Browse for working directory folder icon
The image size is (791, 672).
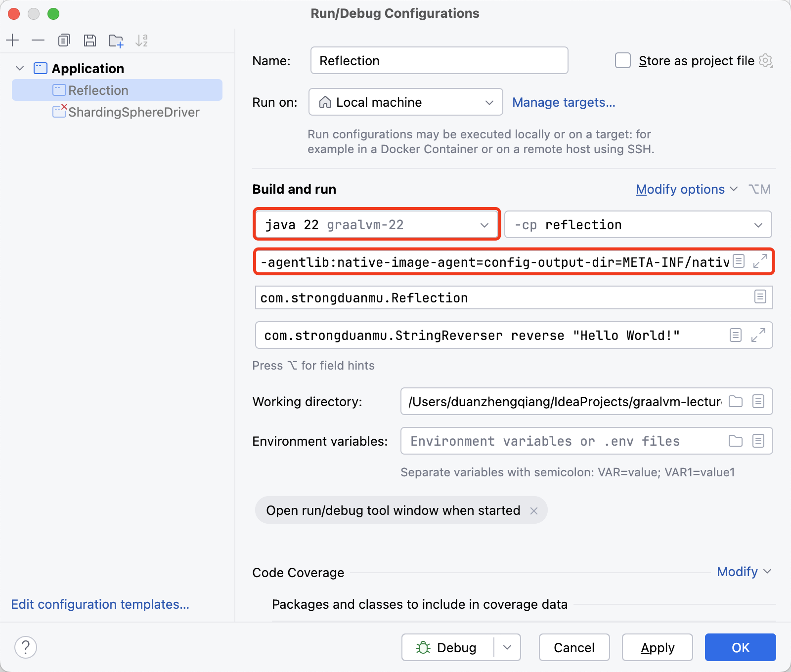tap(736, 401)
